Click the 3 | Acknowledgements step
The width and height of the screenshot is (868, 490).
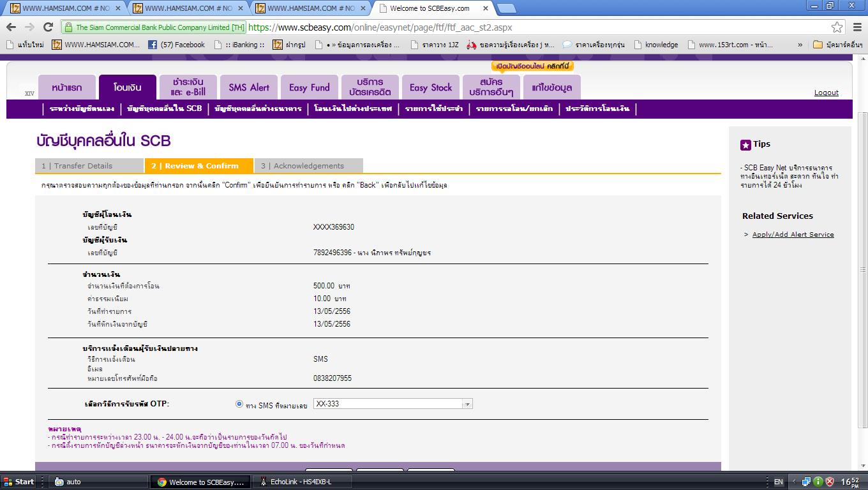coord(309,166)
